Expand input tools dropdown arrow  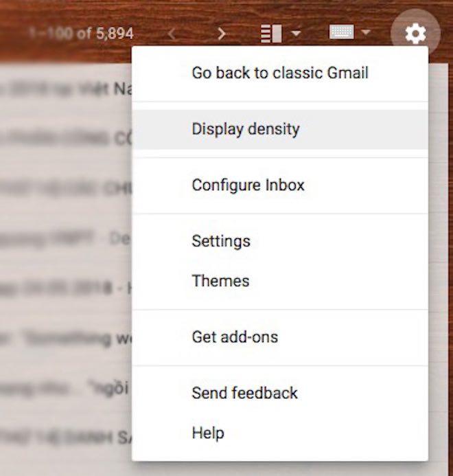click(366, 32)
